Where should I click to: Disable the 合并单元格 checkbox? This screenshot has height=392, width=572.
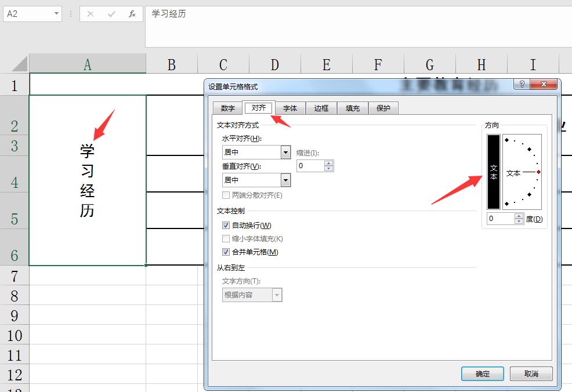[x=226, y=252]
